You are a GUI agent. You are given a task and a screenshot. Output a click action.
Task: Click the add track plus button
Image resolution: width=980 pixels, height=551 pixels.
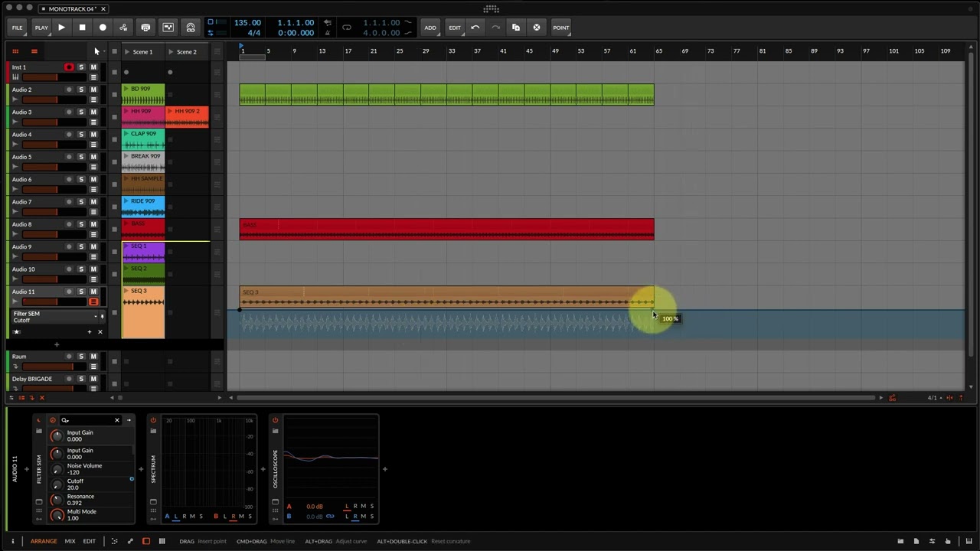coord(56,344)
